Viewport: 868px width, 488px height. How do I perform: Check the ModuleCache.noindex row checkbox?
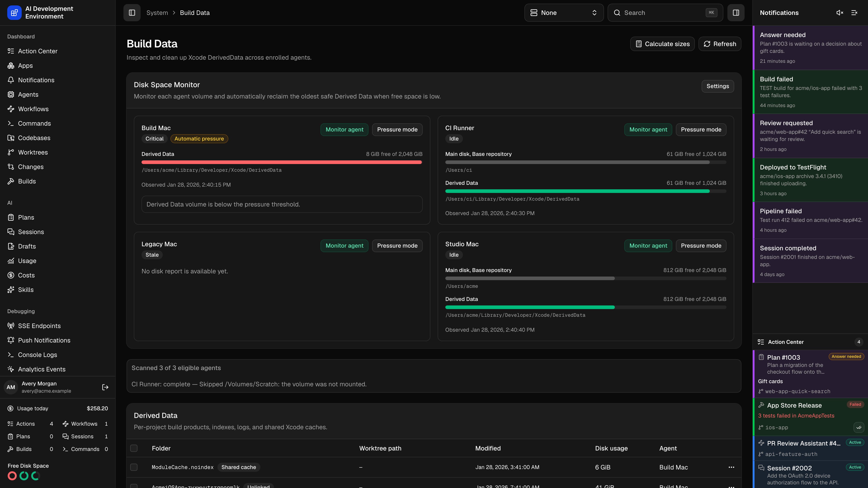[134, 467]
